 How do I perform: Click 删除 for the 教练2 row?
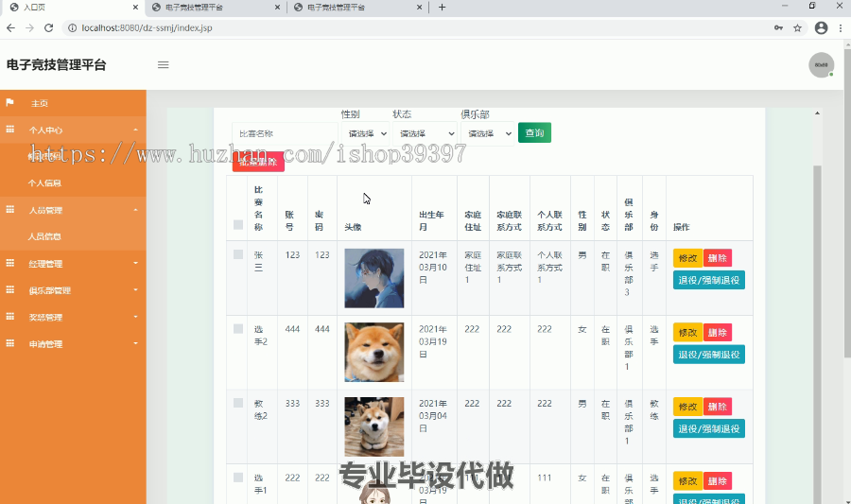[718, 407]
